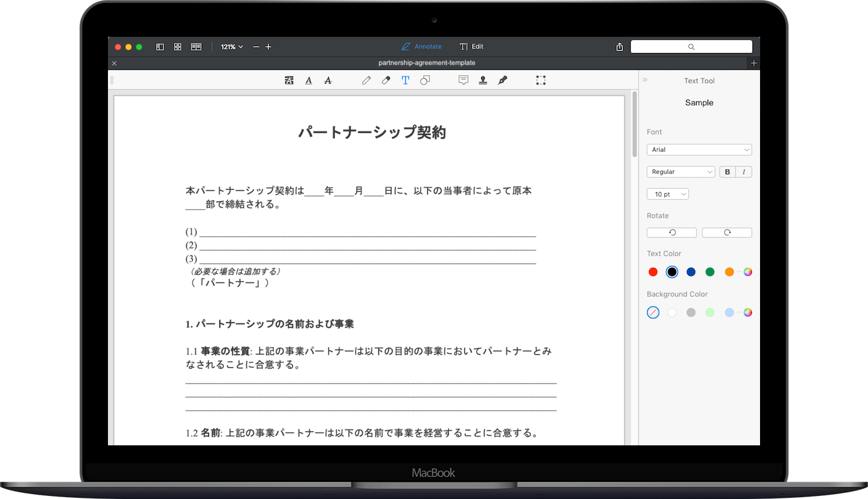Open the 10 pt font size dropdown
The image size is (868, 499).
click(668, 194)
